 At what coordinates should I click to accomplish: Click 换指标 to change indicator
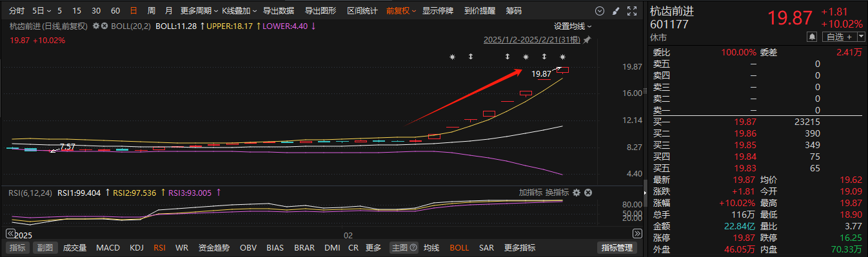click(x=557, y=193)
